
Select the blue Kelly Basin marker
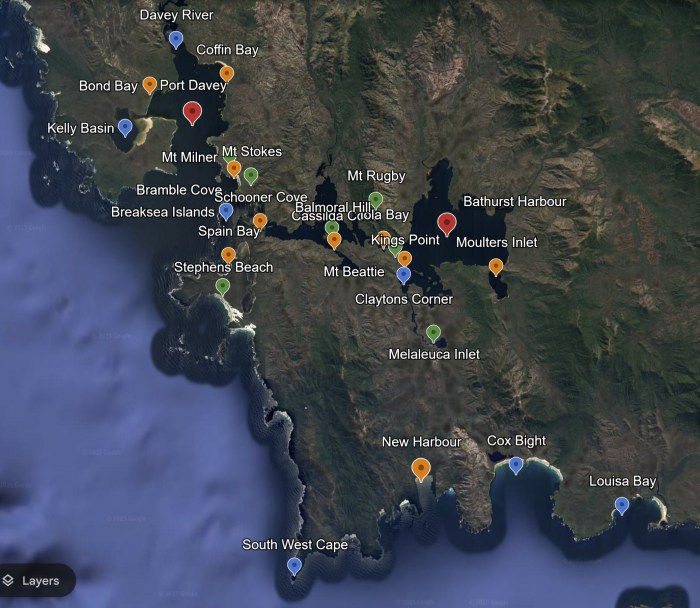tap(125, 128)
